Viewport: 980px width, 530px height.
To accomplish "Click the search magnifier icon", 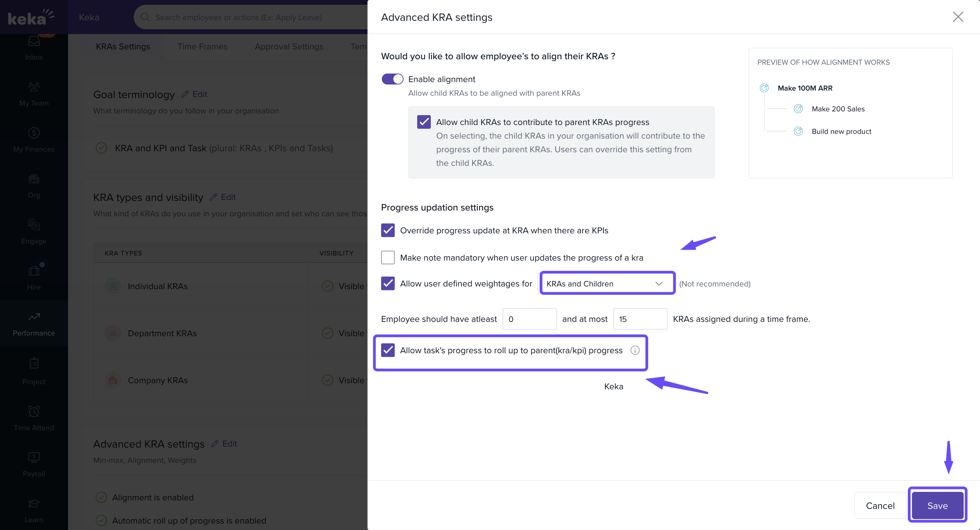I will coord(145,17).
